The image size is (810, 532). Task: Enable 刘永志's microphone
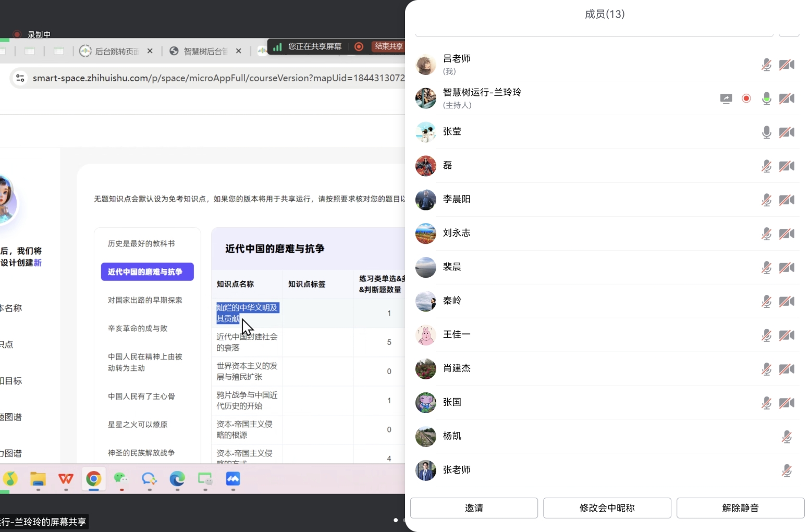click(766, 233)
